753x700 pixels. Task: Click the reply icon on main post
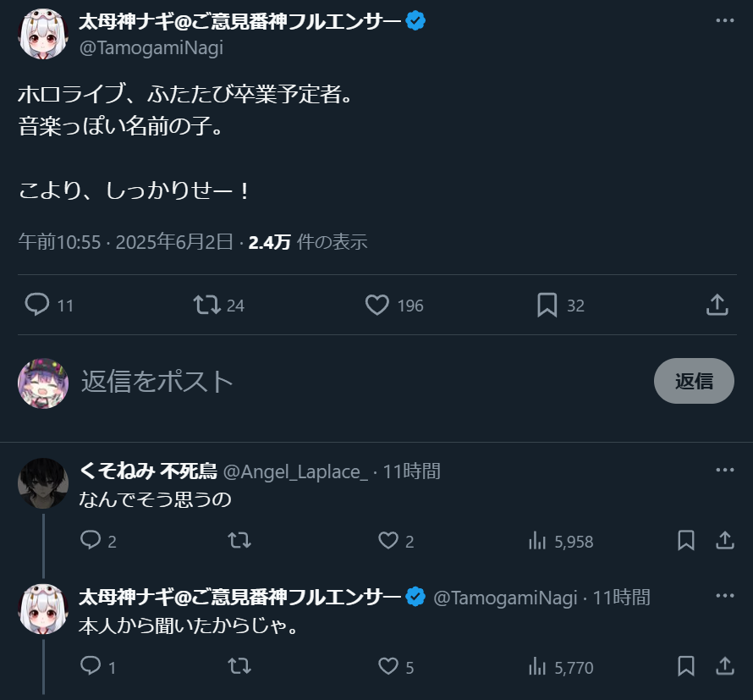(37, 305)
